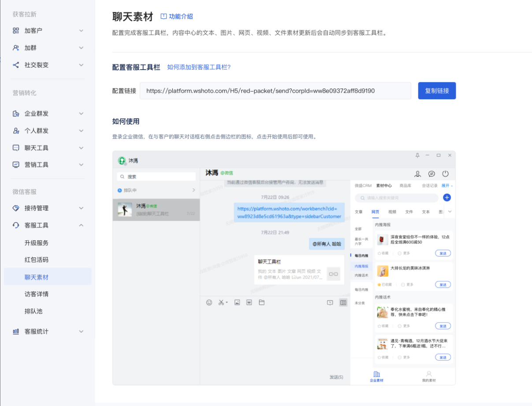Expand the 加客户 menu chevron
The width and height of the screenshot is (532, 406).
click(x=81, y=30)
